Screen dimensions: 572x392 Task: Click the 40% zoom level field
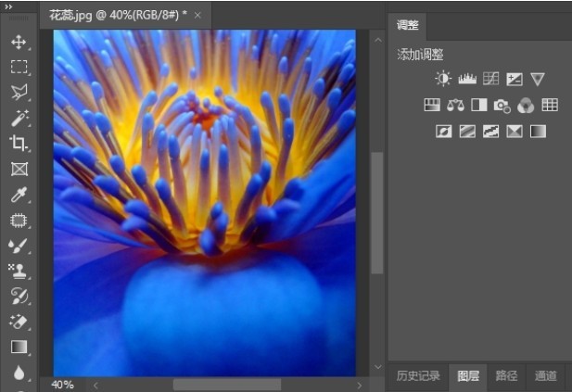coord(62,385)
